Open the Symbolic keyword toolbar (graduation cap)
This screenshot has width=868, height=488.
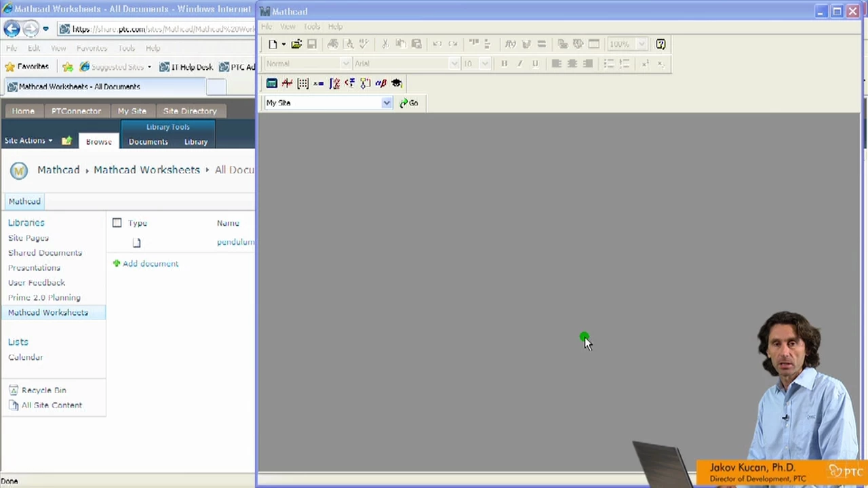coord(397,83)
